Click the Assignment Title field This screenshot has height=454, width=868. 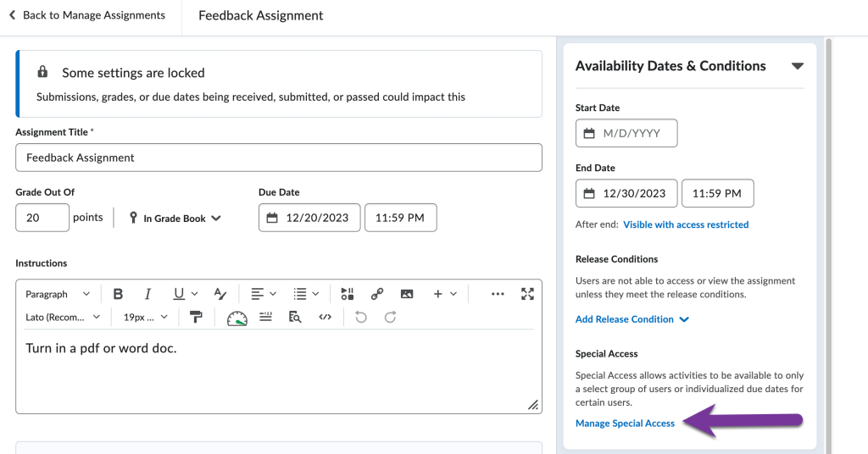click(x=278, y=158)
